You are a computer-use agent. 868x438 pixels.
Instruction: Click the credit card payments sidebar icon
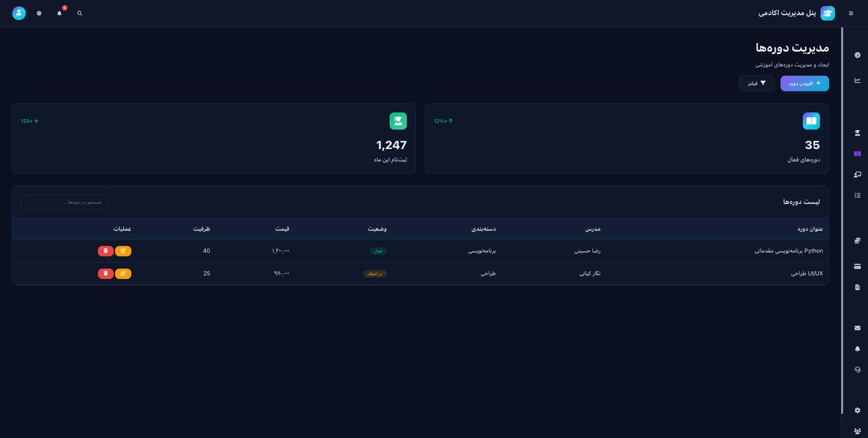[857, 267]
